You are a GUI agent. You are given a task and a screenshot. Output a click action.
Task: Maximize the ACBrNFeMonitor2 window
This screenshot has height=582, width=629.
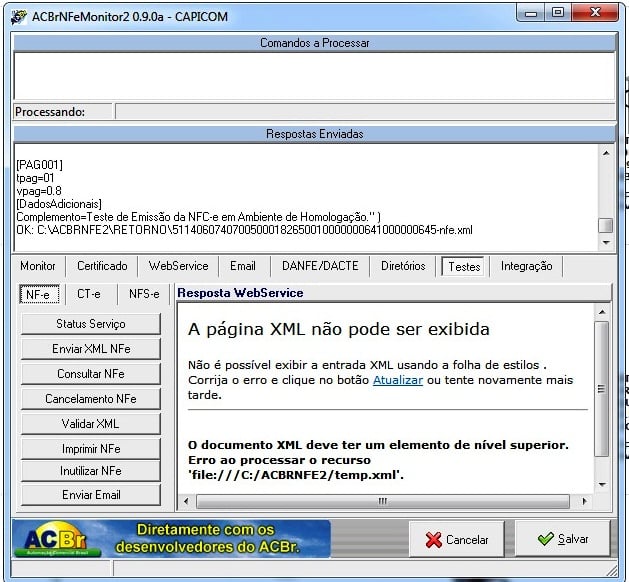coord(558,13)
